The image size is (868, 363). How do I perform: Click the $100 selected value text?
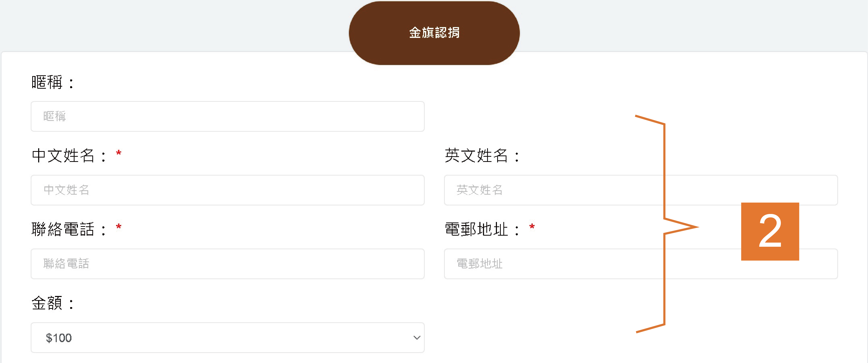(x=59, y=338)
